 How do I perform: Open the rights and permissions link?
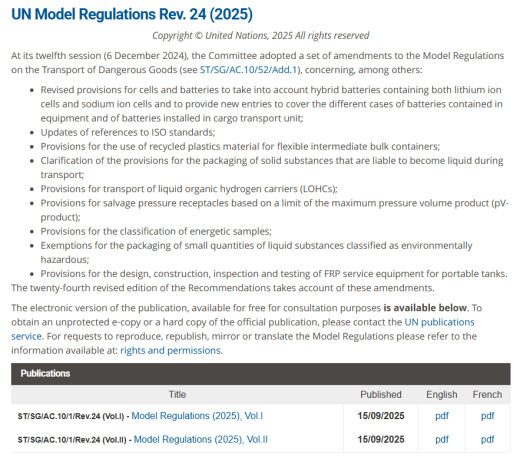(171, 350)
